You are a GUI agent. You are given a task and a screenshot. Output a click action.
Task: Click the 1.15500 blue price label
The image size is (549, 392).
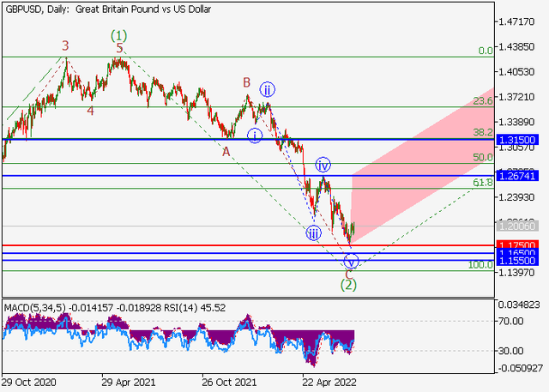[x=516, y=261]
